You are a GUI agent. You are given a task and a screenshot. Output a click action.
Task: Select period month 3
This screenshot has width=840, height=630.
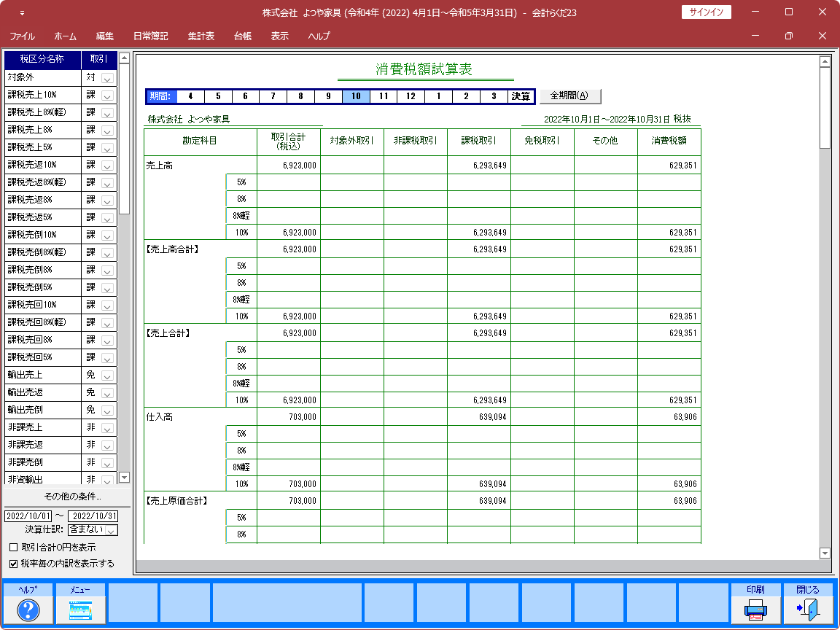point(494,96)
